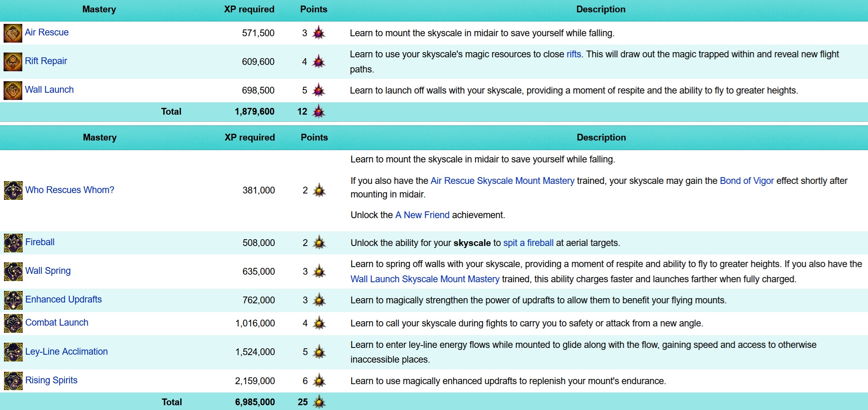
Task: Click mastery point icon in Fireball row
Action: tap(319, 243)
